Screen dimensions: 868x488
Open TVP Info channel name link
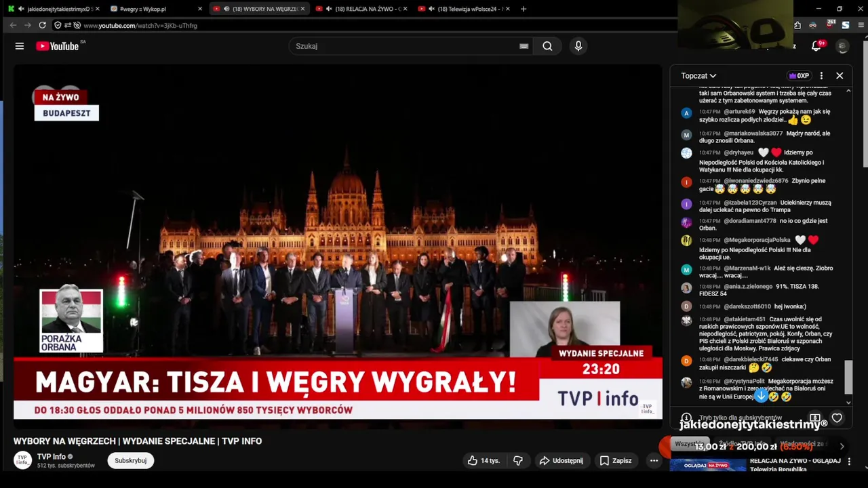point(52,457)
